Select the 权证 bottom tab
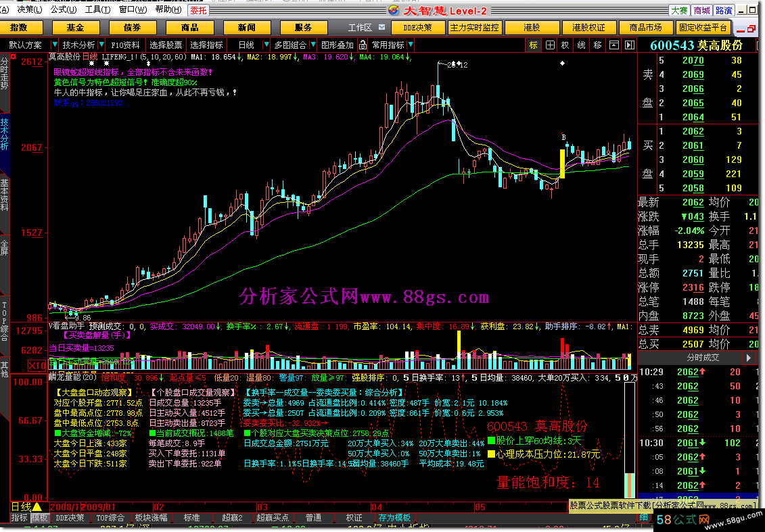 click(354, 517)
